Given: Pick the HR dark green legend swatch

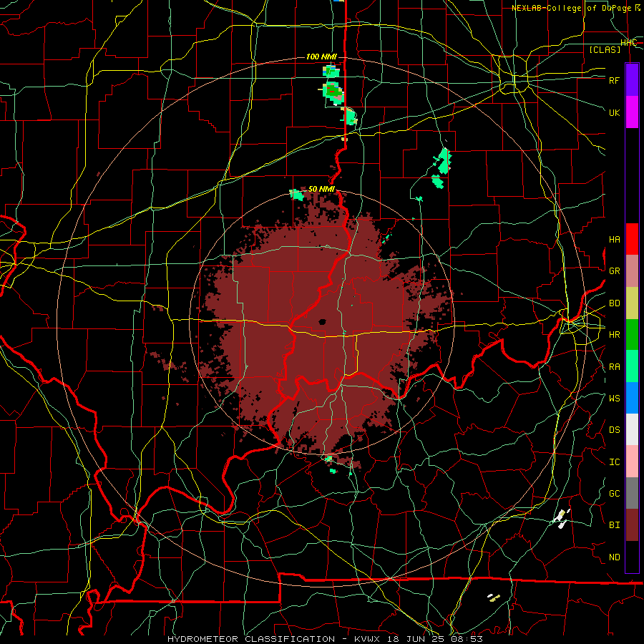Looking at the screenshot, I should click(x=632, y=334).
